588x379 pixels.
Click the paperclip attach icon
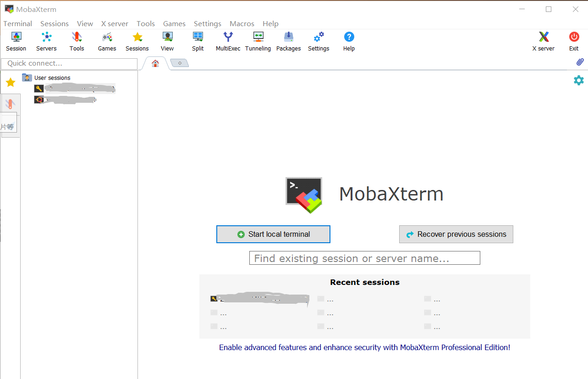[580, 62]
